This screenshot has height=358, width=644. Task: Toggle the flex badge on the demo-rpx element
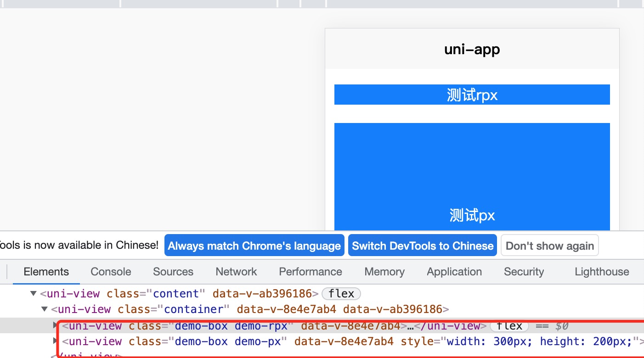click(x=509, y=326)
